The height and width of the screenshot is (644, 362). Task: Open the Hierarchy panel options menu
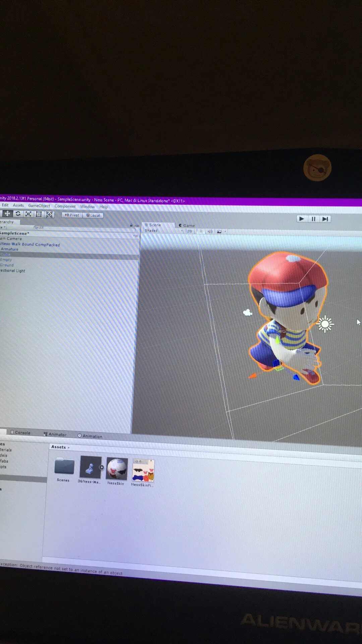[x=137, y=225]
